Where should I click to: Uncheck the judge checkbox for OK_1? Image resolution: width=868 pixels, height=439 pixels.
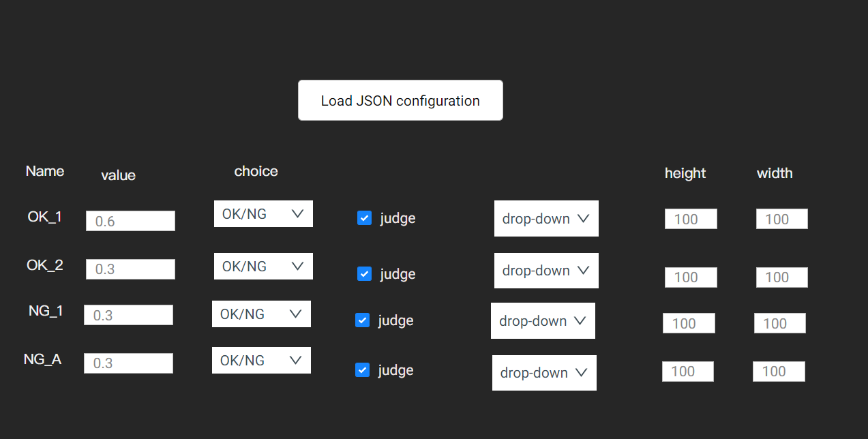[364, 217]
